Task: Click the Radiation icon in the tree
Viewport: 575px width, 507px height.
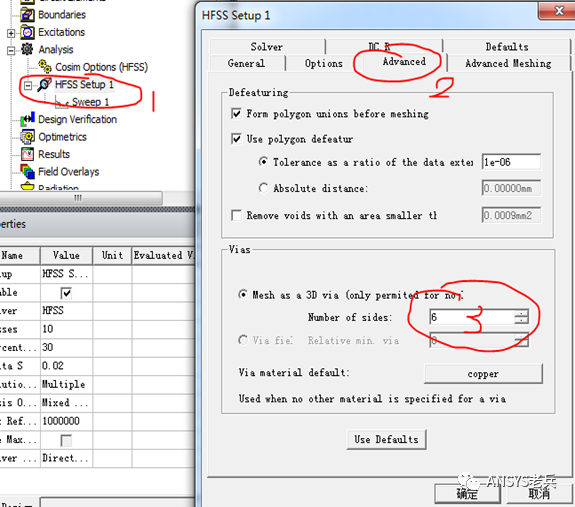Action: click(28, 186)
